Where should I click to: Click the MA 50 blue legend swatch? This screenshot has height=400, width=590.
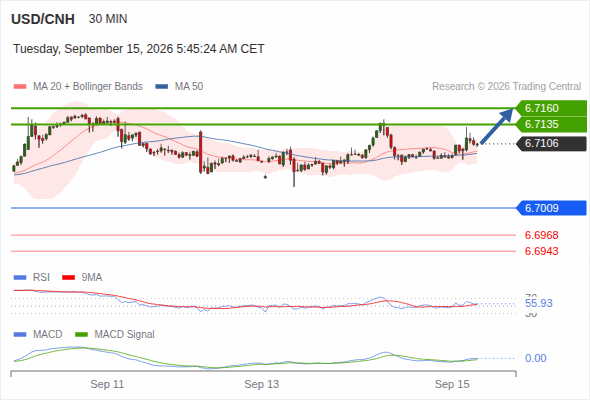(x=162, y=87)
